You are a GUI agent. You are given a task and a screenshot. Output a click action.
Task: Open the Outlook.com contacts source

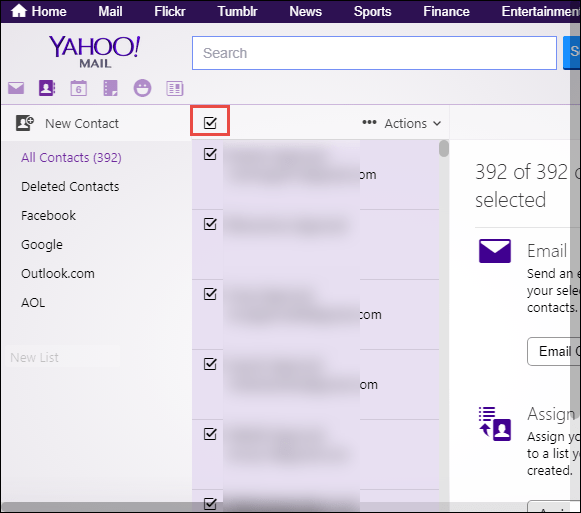(x=58, y=274)
